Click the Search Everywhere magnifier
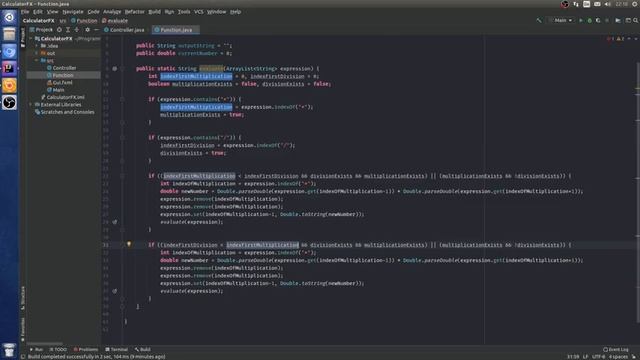640x360 pixels. [x=636, y=20]
